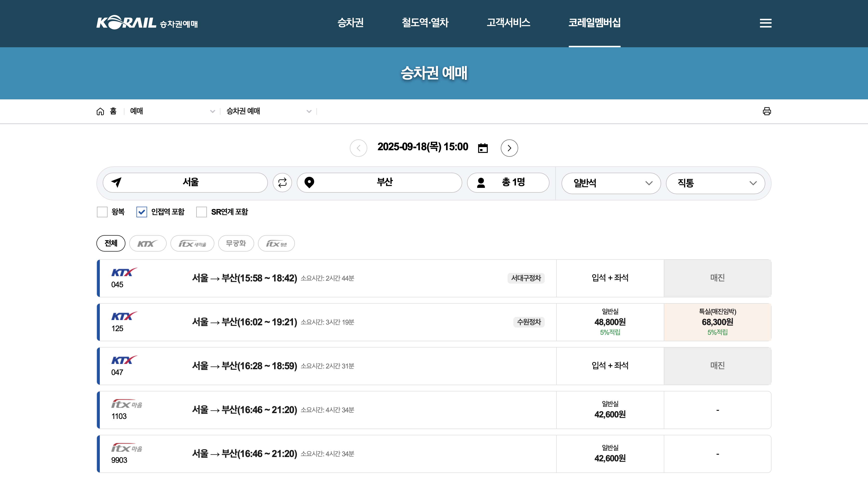The image size is (868, 478).
Task: Open the hamburger menu icon
Action: [765, 23]
